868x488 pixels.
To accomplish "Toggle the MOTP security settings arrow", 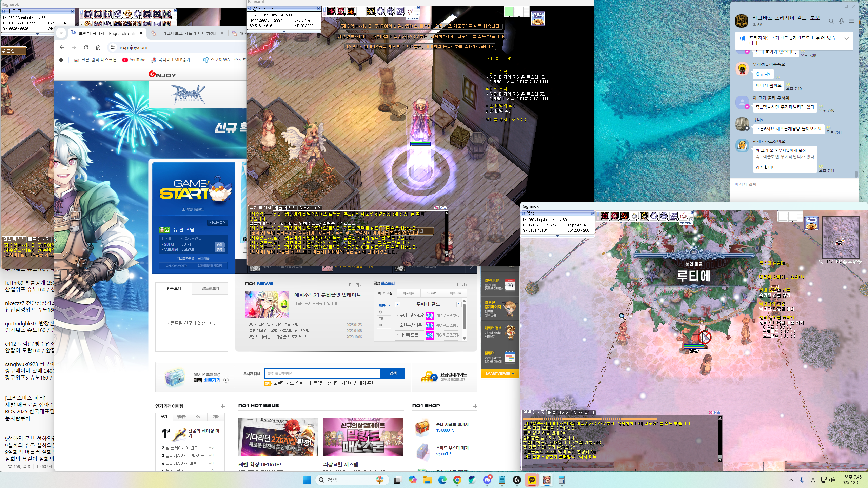I will tap(226, 380).
